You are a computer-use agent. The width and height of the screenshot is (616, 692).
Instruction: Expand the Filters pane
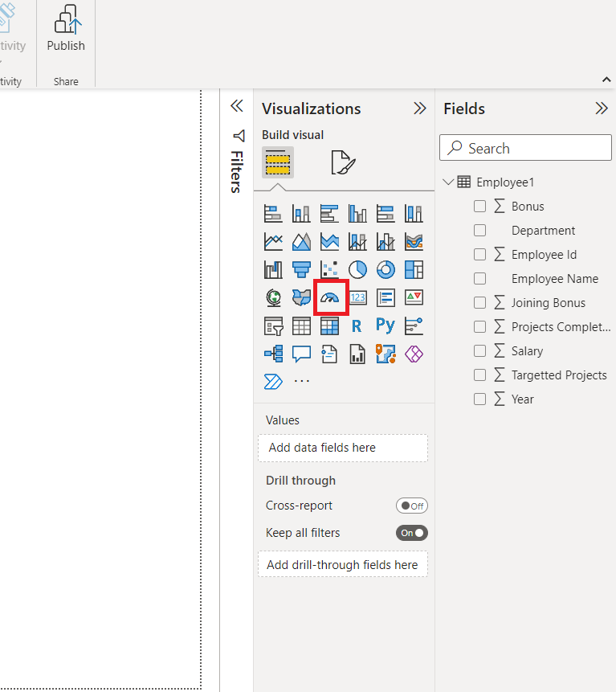click(x=237, y=106)
